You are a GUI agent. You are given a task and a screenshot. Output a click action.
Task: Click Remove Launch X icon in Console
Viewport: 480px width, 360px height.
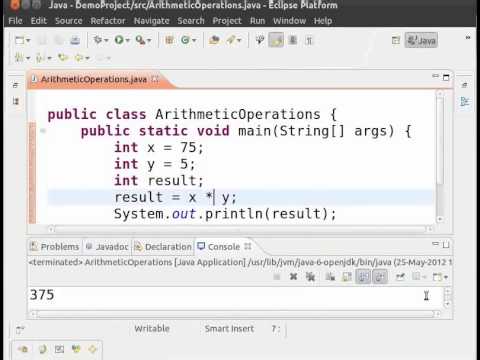click(293, 277)
